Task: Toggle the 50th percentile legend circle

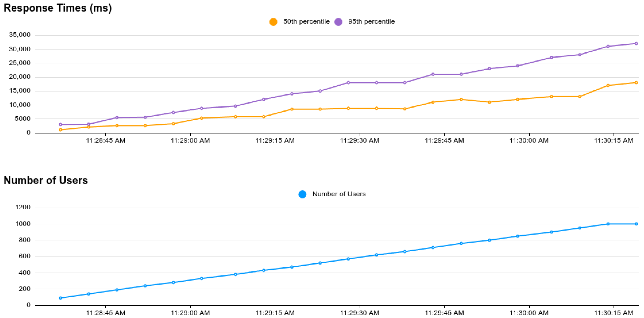Action: point(273,22)
